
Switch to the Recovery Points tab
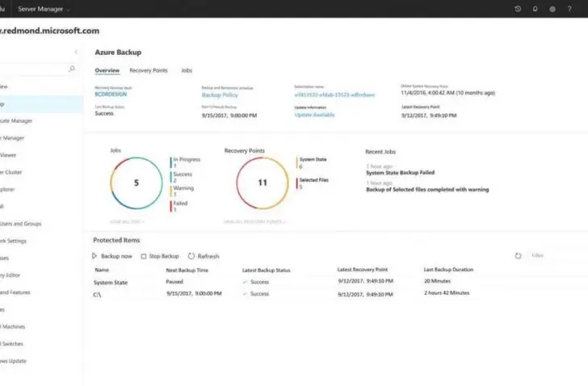pyautogui.click(x=149, y=70)
